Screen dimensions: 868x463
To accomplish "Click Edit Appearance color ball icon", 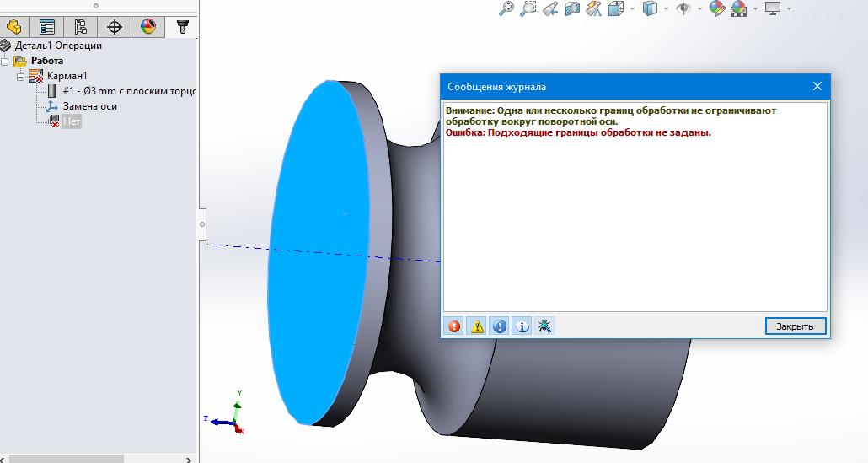I will (x=717, y=8).
